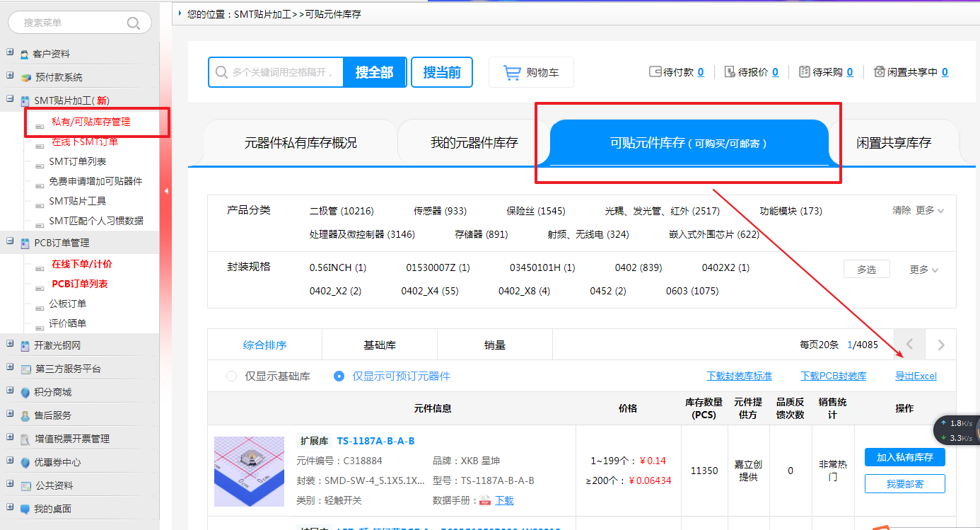980x530 pixels.
Task: Select 仅显示基础库 radio button
Action: [231, 376]
